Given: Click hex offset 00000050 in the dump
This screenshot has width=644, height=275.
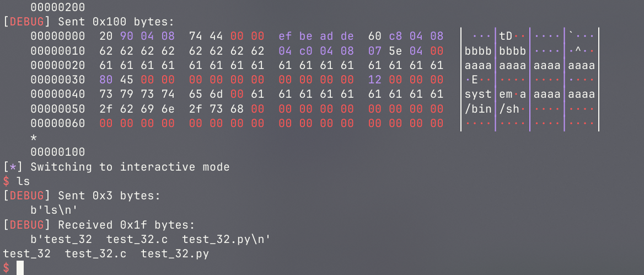Looking at the screenshot, I should pos(58,109).
